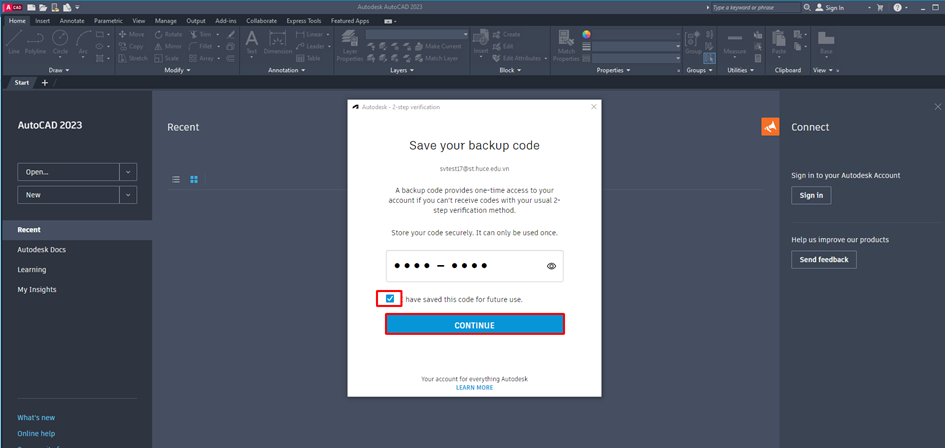Open the Annotate ribbon tab
Image resolution: width=945 pixels, height=448 pixels.
72,20
